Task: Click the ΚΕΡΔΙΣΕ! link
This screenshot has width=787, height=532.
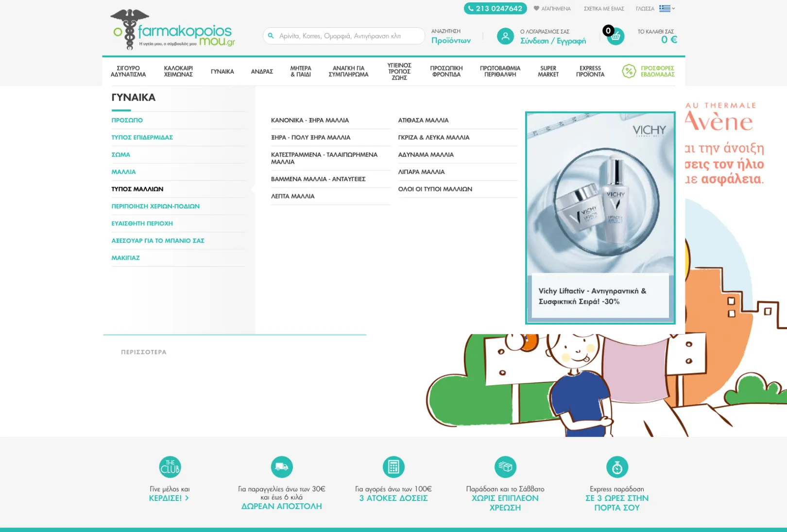Action: point(169,498)
